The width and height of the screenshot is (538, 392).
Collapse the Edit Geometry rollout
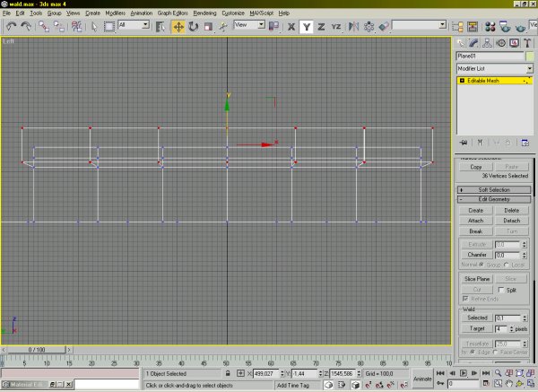(x=494, y=199)
